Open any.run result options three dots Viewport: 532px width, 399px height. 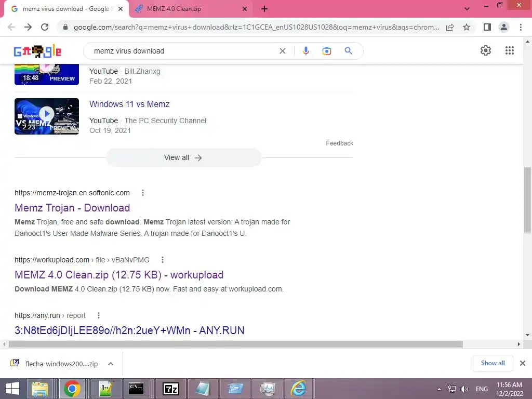pyautogui.click(x=99, y=315)
